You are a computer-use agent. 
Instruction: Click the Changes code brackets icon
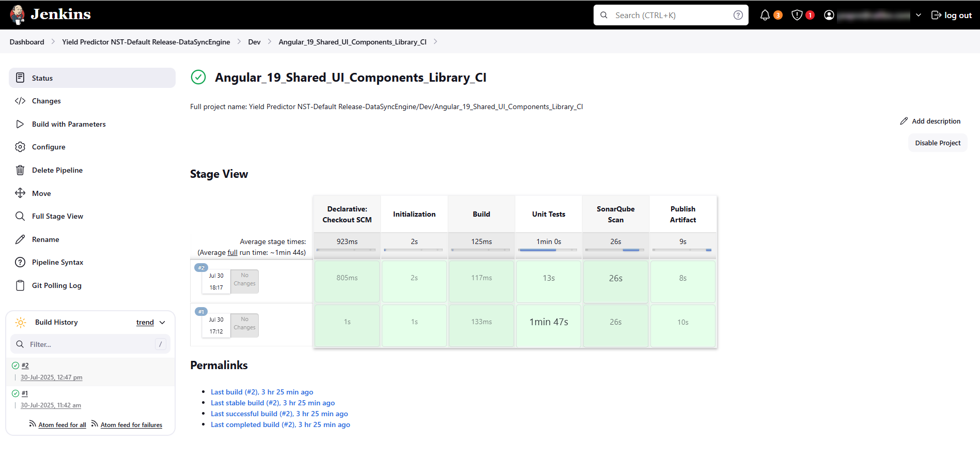[x=20, y=101]
